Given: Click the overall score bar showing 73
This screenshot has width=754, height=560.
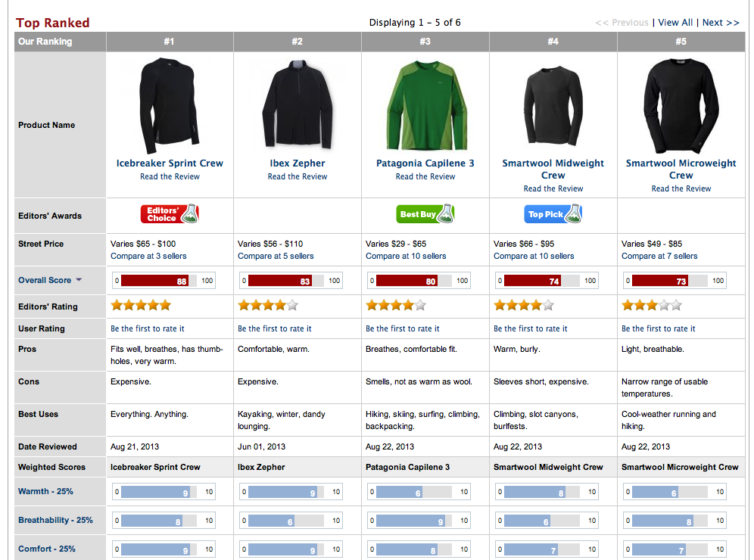Looking at the screenshot, I should (x=675, y=281).
